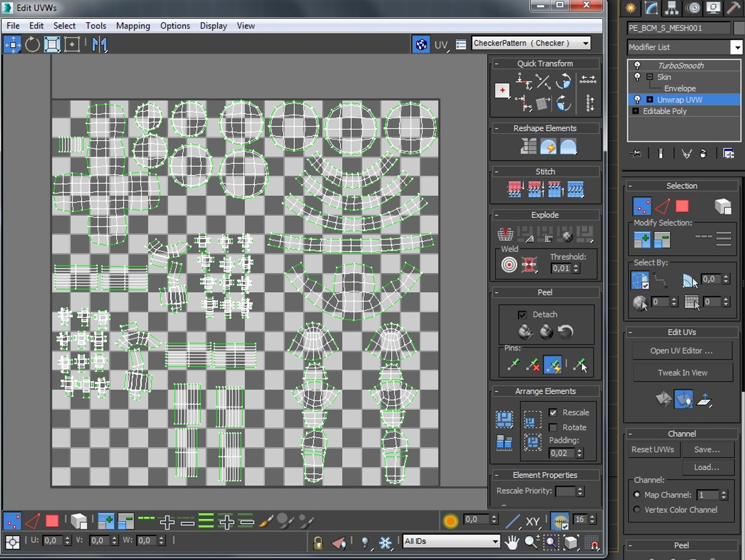745x560 pixels.
Task: Click the Rotate 90 degrees Quick Transform icon
Action: click(563, 81)
